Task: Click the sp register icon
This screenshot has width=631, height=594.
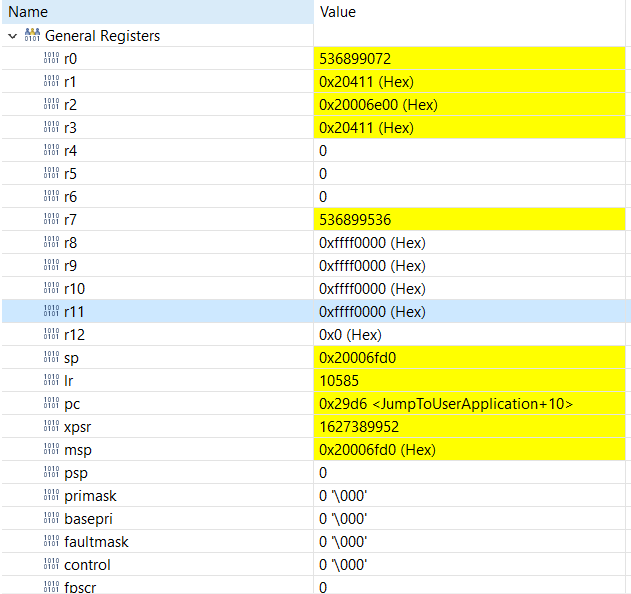Action: click(52, 358)
